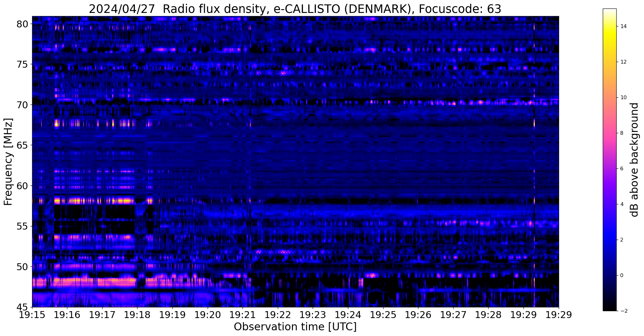Select the 19:26 time tick label
Image resolution: width=644 pixels, height=336 pixels.
click(418, 315)
